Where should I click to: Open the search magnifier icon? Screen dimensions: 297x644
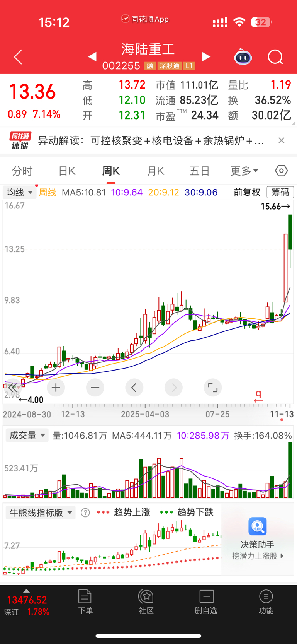click(x=275, y=57)
